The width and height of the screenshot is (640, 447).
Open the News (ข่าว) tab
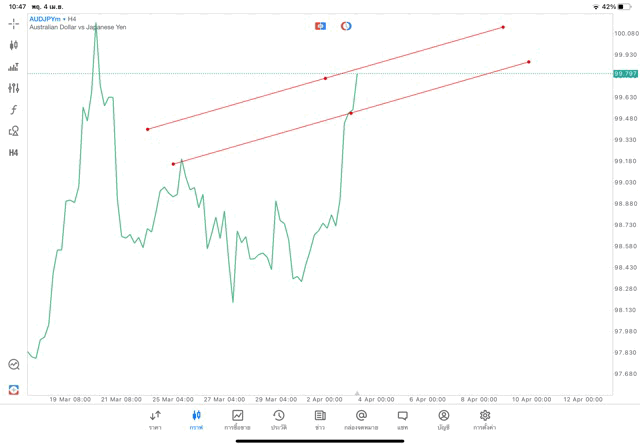click(x=320, y=420)
